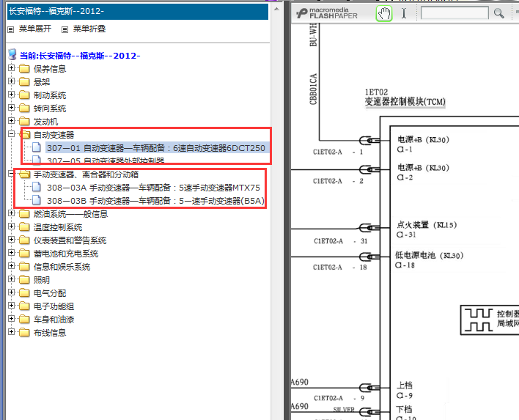The width and height of the screenshot is (519, 420).
Task: Open 307—01 自动变速器 6DCT250 document
Action: (156, 148)
